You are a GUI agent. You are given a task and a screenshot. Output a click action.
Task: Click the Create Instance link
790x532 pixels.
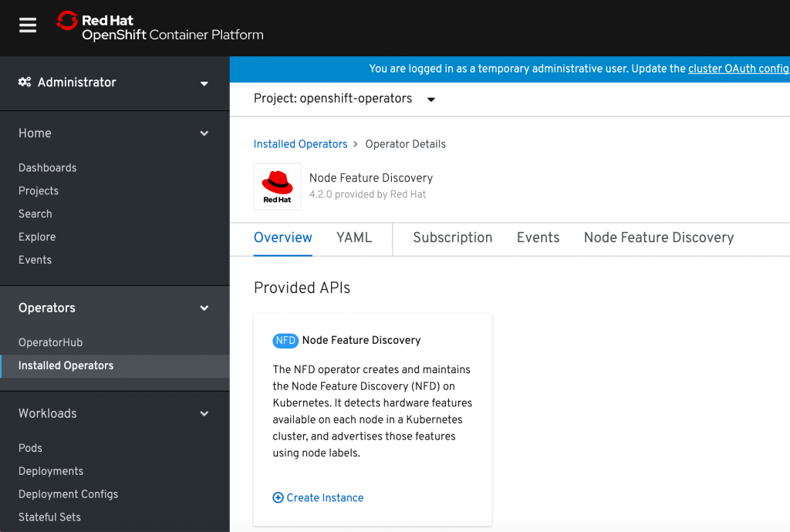[x=325, y=498]
